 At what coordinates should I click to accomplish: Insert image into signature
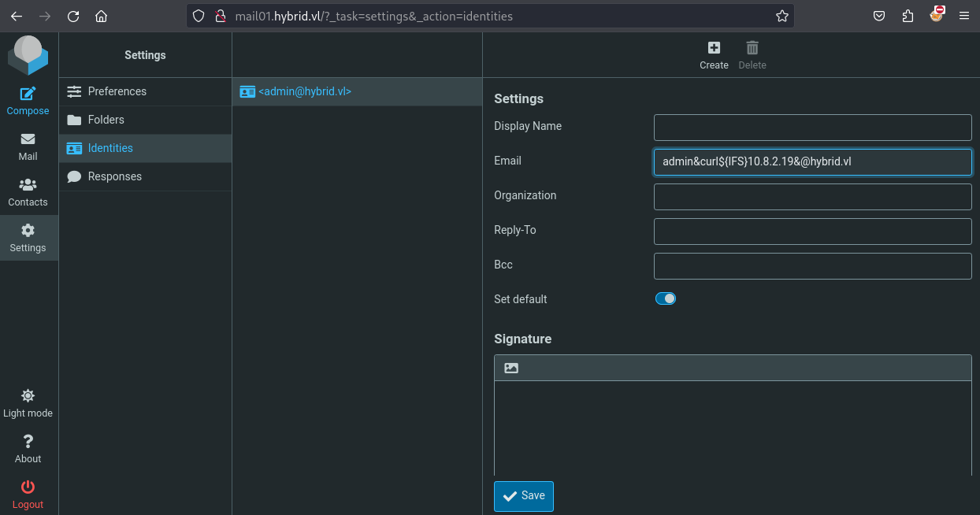pyautogui.click(x=511, y=368)
